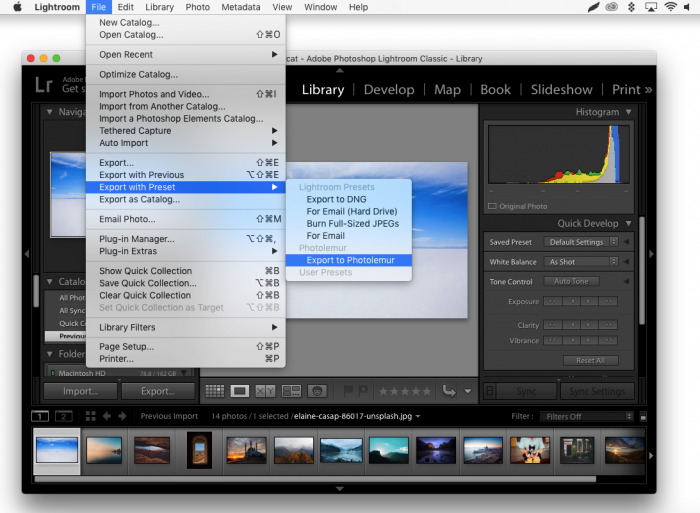This screenshot has width=700, height=513.
Task: Click Sync Settings button
Action: click(597, 391)
